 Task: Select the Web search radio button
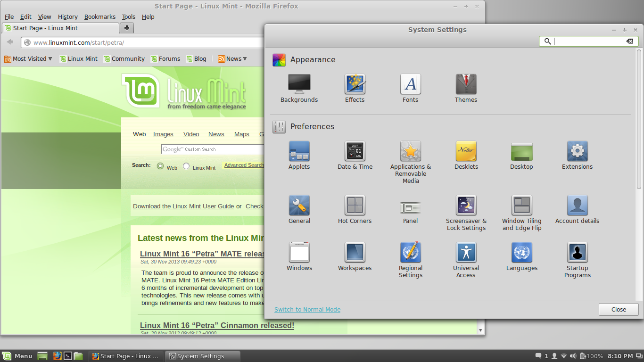160,166
